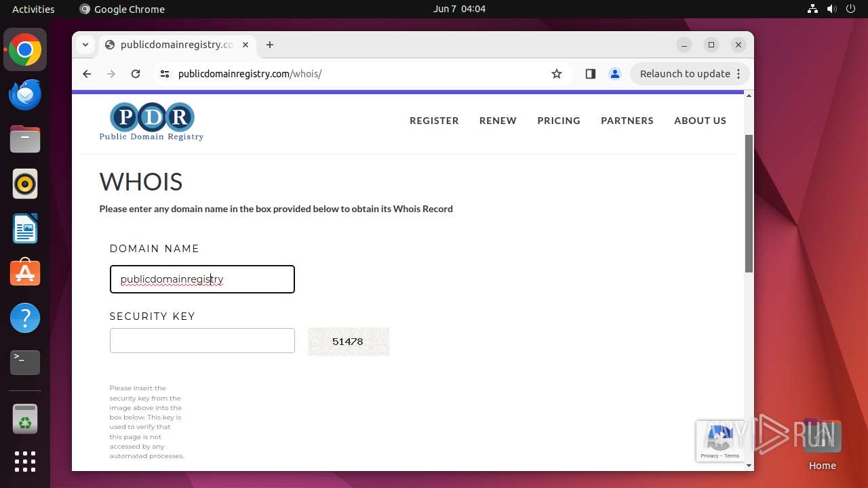Focus the Domain Name input field
Screen dimensions: 868x488
pyautogui.click(x=202, y=279)
